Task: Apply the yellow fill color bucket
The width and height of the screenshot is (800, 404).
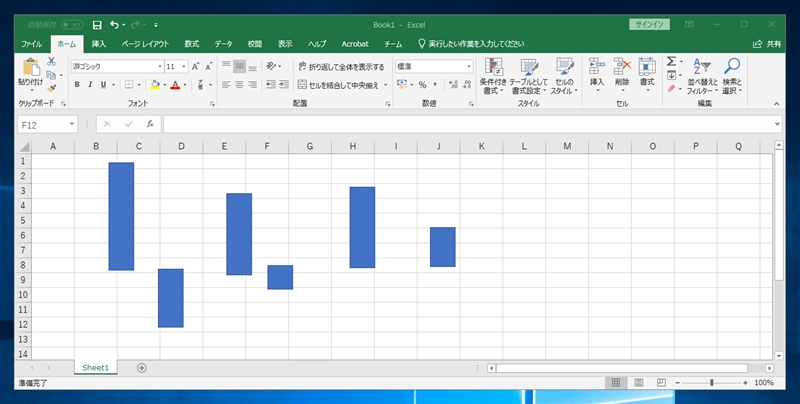Action: [155, 85]
